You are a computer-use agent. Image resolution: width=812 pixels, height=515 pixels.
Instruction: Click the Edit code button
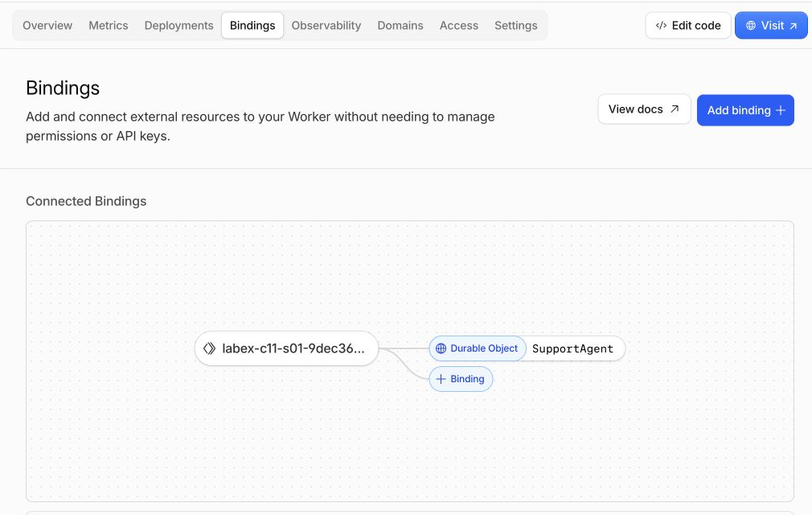tap(688, 26)
